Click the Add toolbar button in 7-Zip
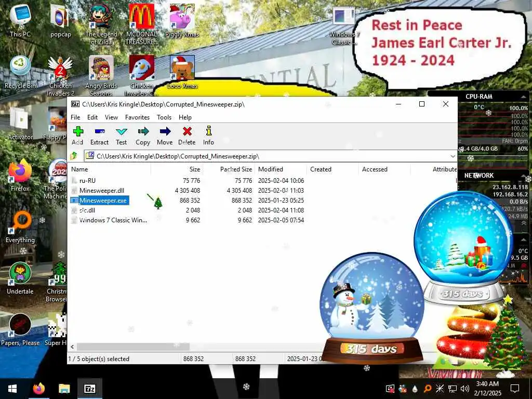532x399 pixels. (x=78, y=136)
